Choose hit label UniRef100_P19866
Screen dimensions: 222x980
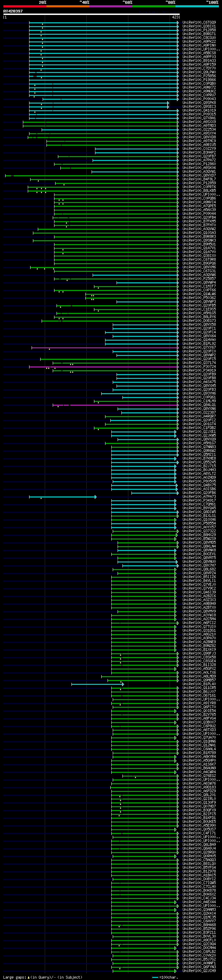pos(199,80)
